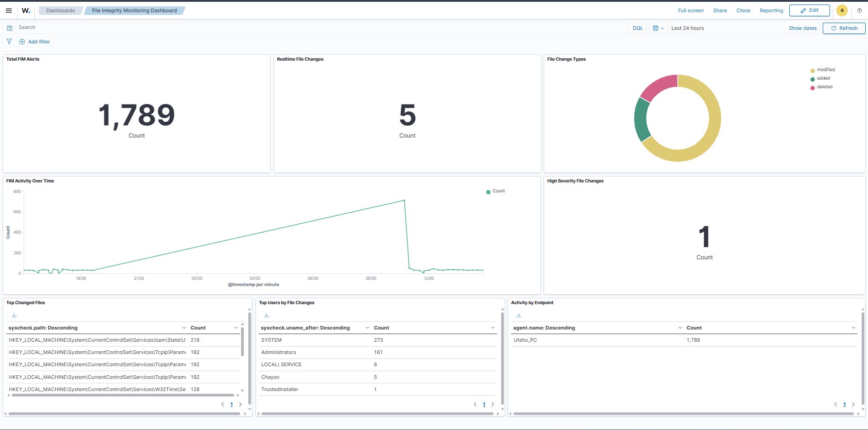
Task: Click the modified segment of the donut chart
Action: 713,127
